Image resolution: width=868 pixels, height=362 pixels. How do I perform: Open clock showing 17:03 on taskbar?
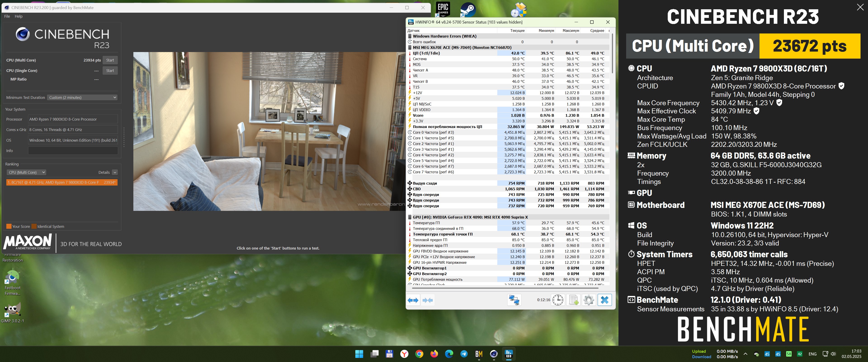tap(851, 354)
